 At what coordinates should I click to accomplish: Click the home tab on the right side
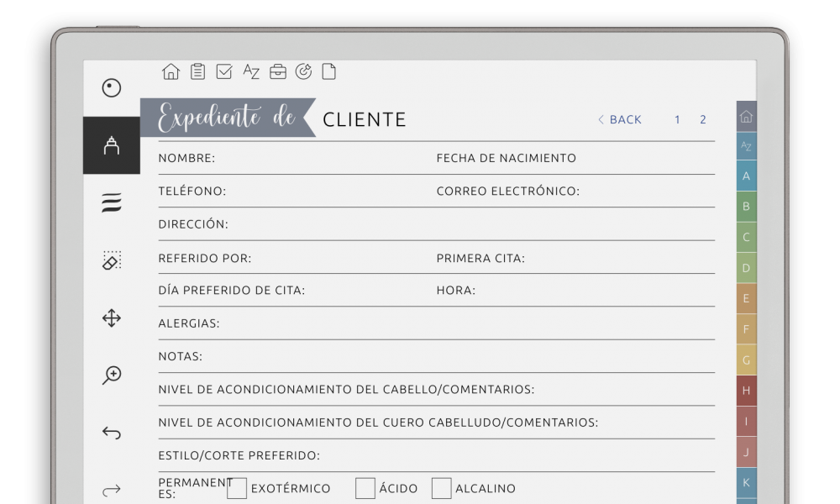coord(746,116)
